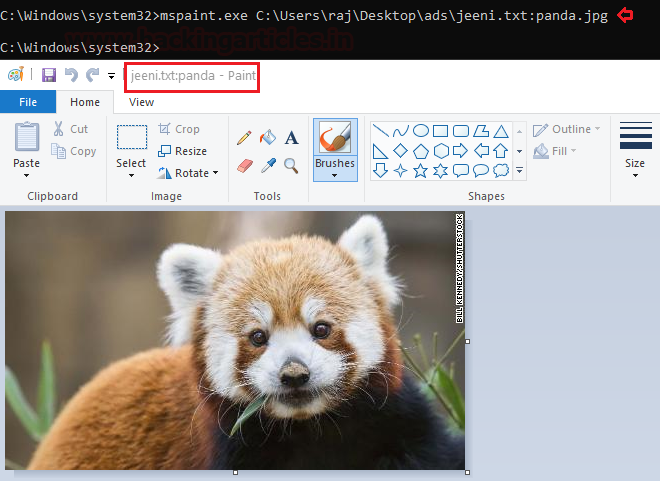Select the Magnifier tool
660x481 pixels.
point(291,165)
